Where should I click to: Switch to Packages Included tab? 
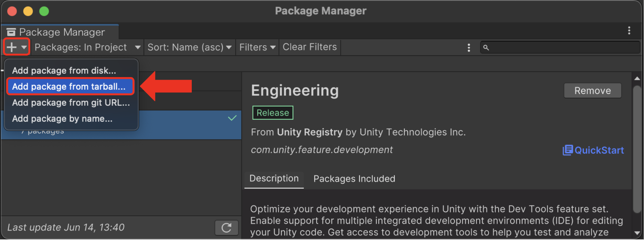(x=354, y=179)
